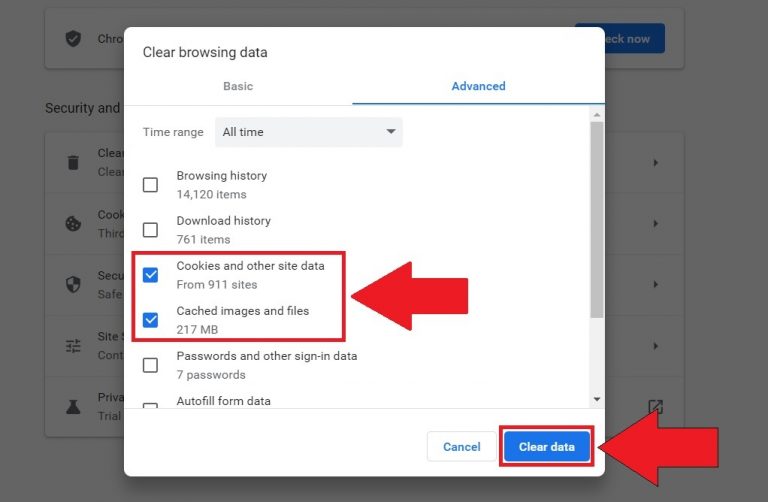This screenshot has height=502, width=768.
Task: Click the scroll down arrow in dialog
Action: (597, 399)
